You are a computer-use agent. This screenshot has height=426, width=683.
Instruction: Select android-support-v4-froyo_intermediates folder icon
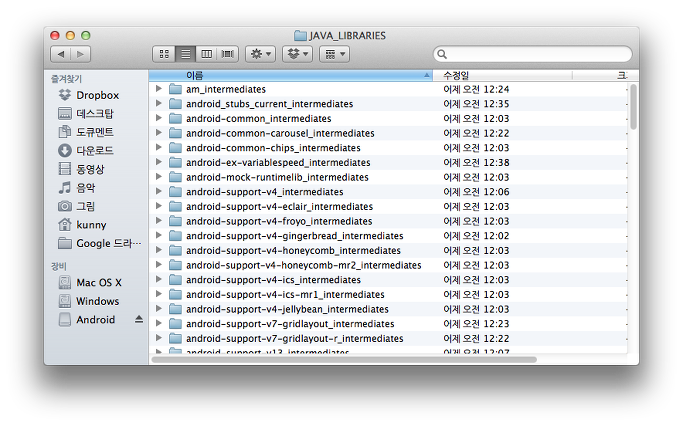pos(175,221)
